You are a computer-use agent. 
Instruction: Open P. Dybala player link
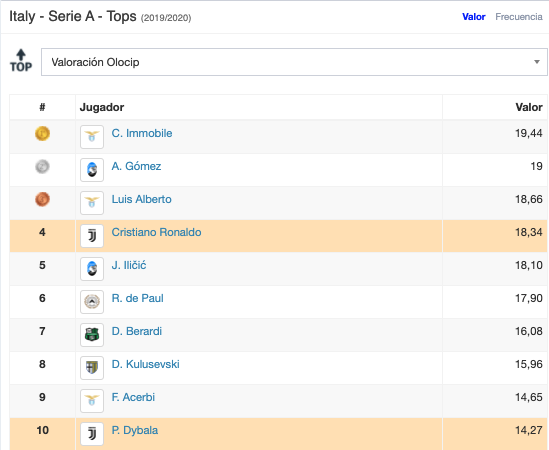click(134, 430)
